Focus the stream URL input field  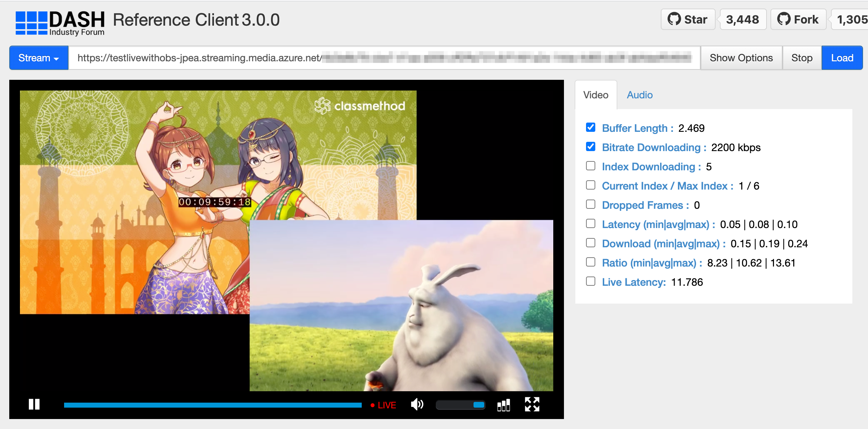pyautogui.click(x=385, y=58)
